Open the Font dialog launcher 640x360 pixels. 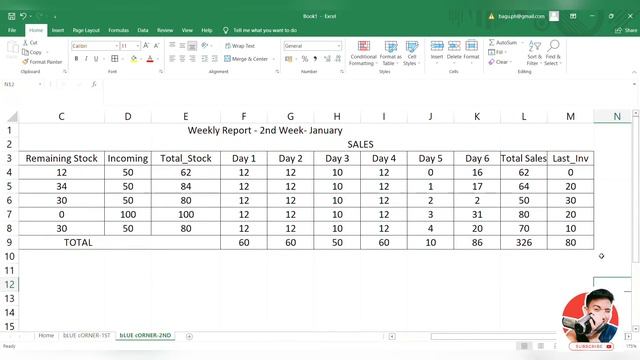tap(161, 71)
